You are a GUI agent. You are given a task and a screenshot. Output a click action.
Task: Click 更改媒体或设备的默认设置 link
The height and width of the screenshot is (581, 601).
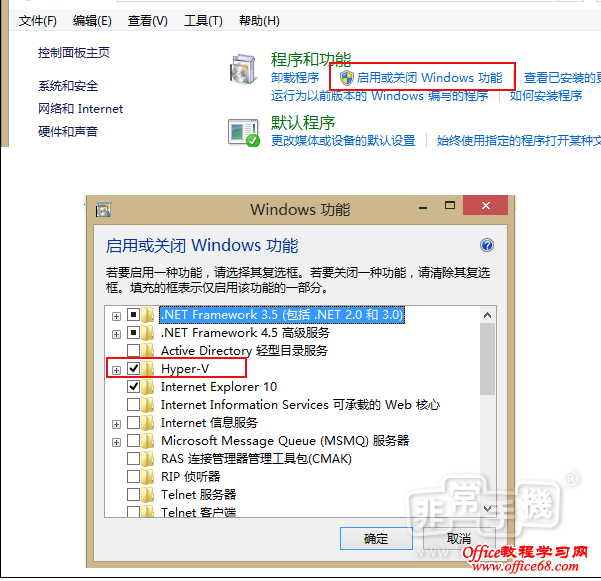click(343, 141)
